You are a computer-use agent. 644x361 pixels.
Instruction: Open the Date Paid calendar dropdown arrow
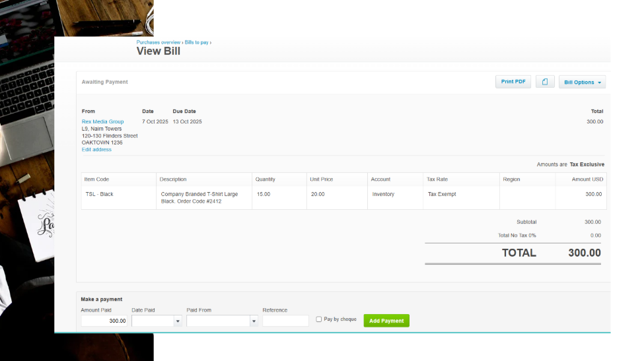click(177, 321)
